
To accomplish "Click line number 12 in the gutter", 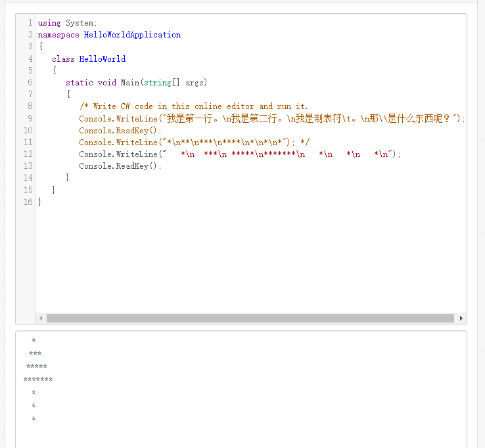I will click(28, 154).
